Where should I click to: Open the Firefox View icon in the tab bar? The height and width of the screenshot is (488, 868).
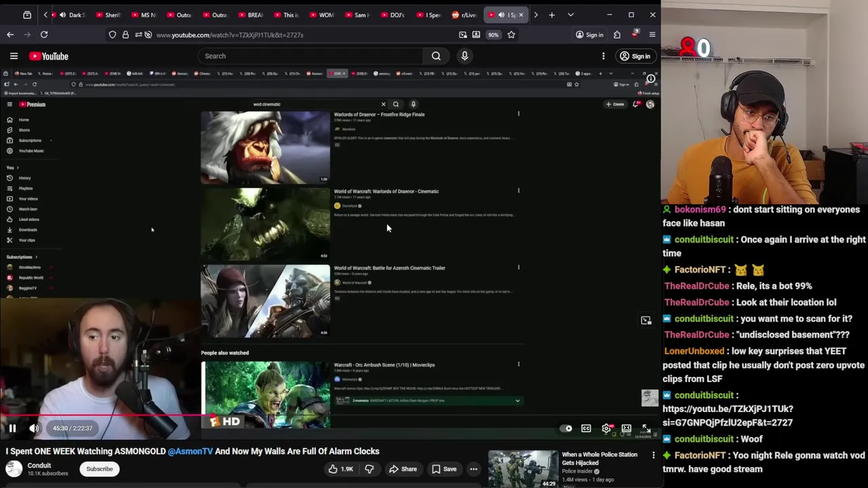pyautogui.click(x=27, y=15)
